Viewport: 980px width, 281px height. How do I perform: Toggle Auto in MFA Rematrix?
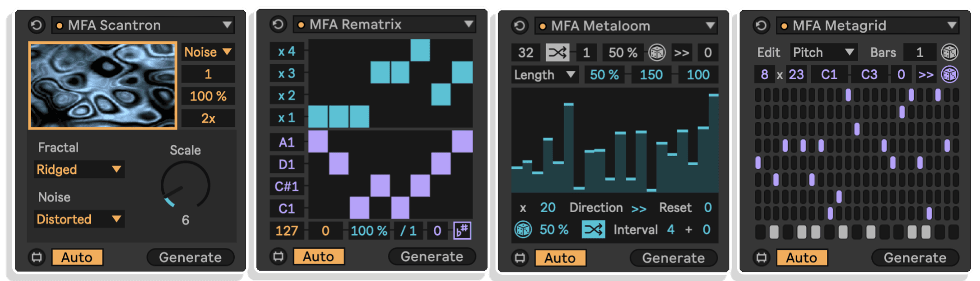point(318,256)
